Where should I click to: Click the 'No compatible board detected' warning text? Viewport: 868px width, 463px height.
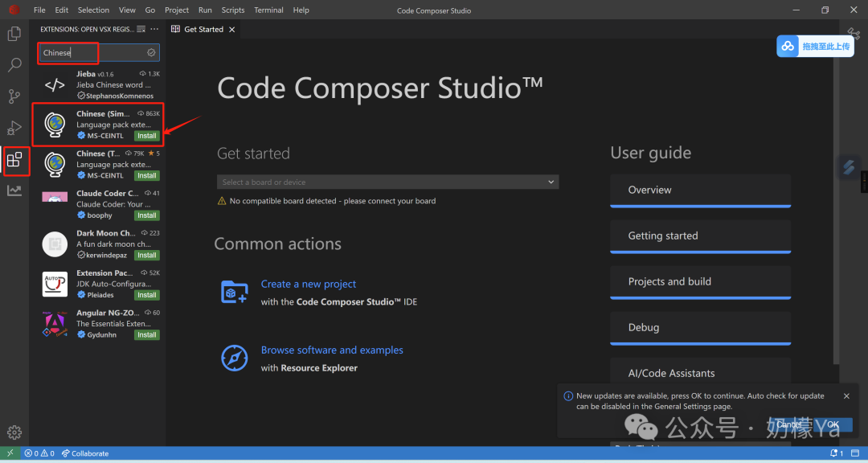pyautogui.click(x=333, y=201)
